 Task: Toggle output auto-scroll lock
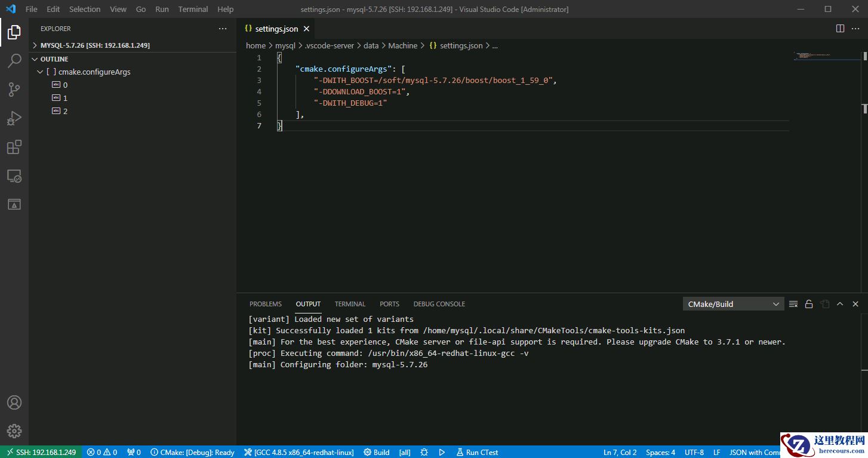(x=809, y=304)
